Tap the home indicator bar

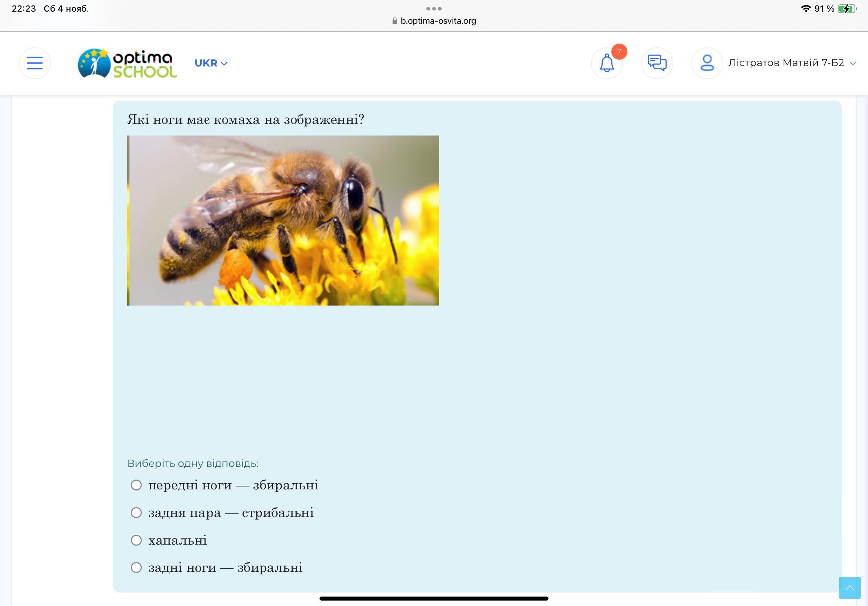tap(434, 598)
